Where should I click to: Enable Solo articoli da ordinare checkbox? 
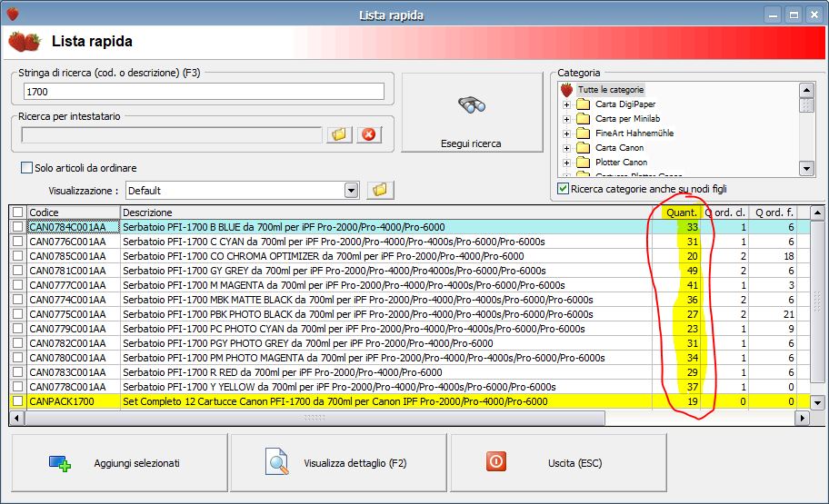coord(26,168)
